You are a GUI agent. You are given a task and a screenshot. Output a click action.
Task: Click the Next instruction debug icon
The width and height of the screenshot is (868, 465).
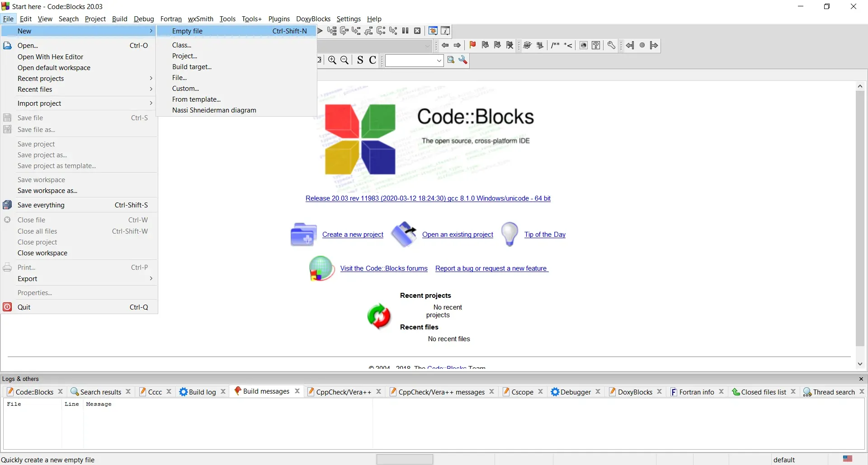tap(381, 31)
